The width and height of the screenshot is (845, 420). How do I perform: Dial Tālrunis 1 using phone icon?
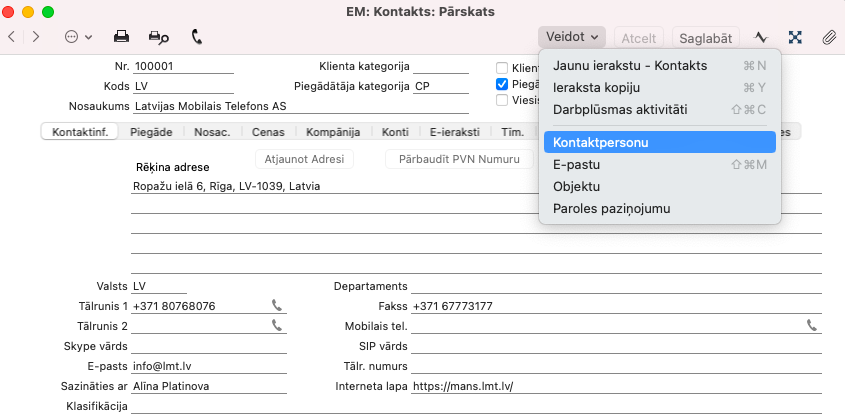tap(276, 306)
